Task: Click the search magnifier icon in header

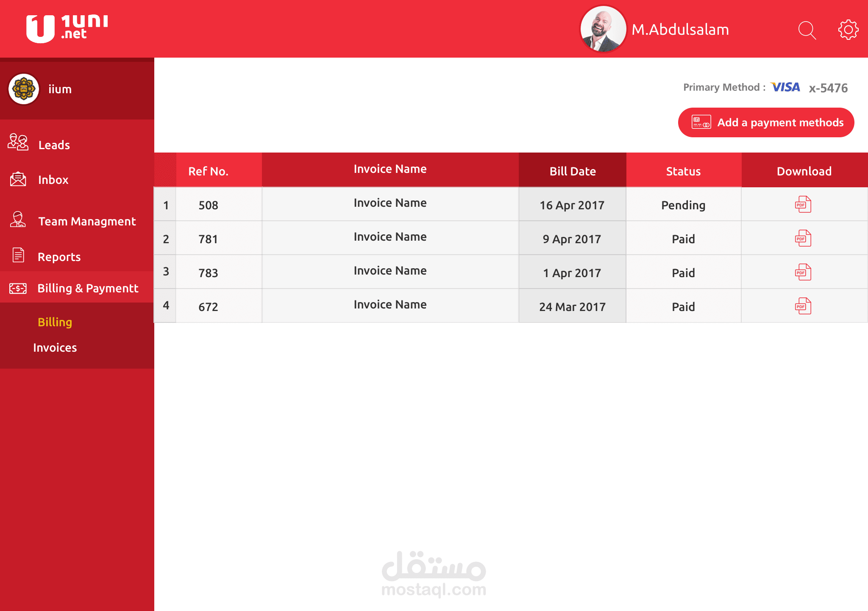Action: pos(807,30)
